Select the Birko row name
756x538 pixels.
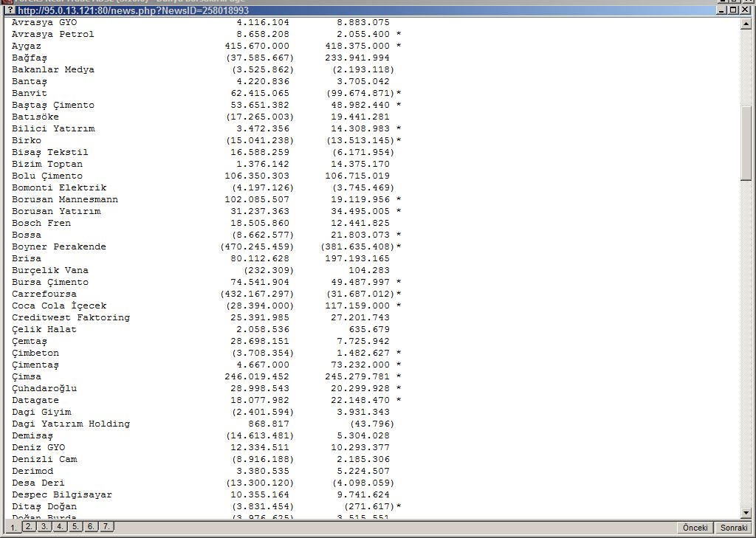(27, 140)
